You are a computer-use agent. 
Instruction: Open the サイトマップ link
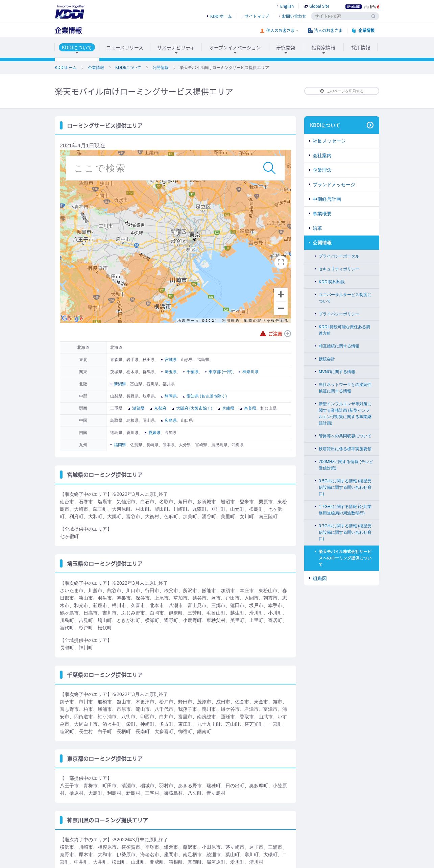click(257, 16)
